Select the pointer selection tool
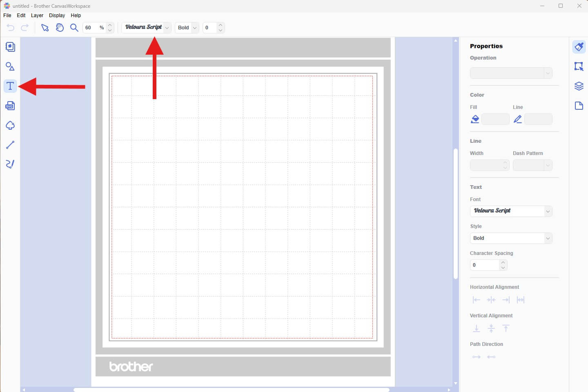 pyautogui.click(x=45, y=28)
